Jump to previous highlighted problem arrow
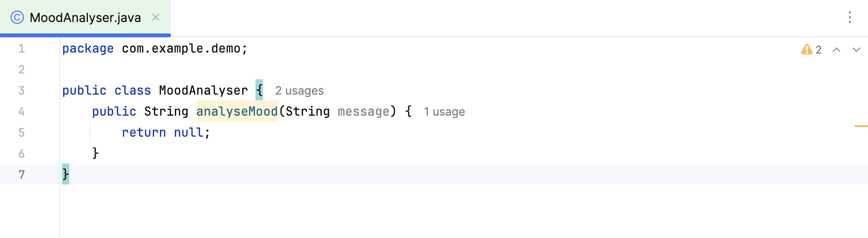The image size is (868, 238). (836, 50)
